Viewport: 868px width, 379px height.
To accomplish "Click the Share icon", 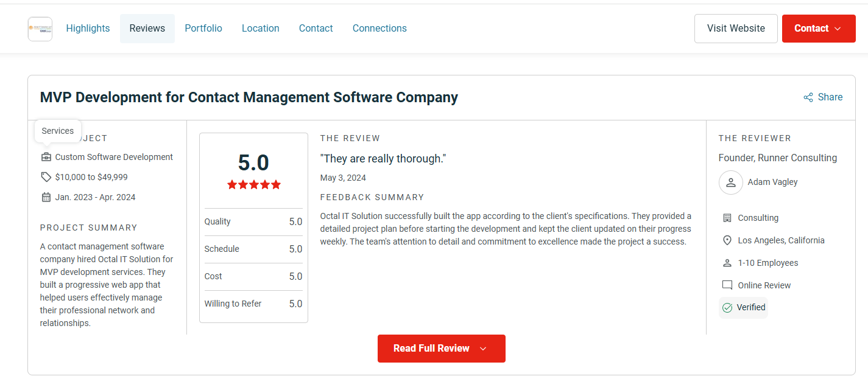I will tap(808, 97).
